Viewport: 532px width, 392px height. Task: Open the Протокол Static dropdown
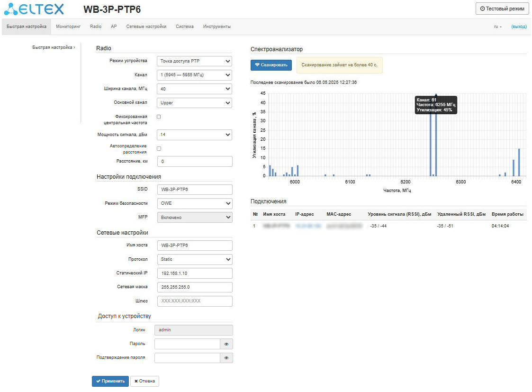(195, 259)
